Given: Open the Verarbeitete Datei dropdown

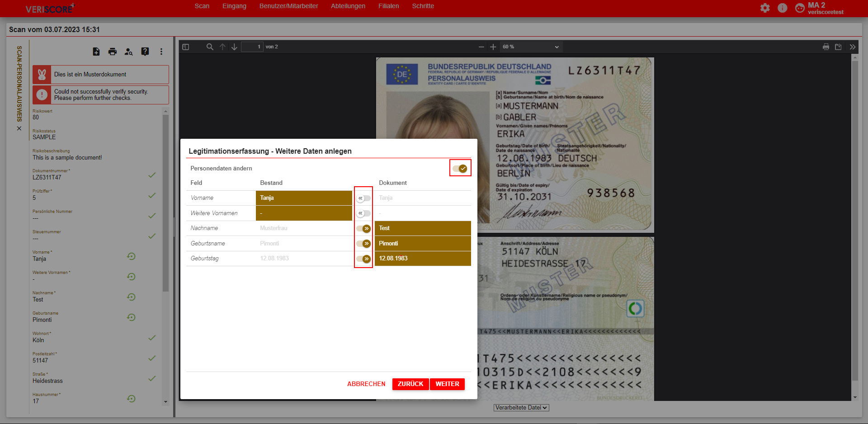Looking at the screenshot, I should (x=521, y=408).
